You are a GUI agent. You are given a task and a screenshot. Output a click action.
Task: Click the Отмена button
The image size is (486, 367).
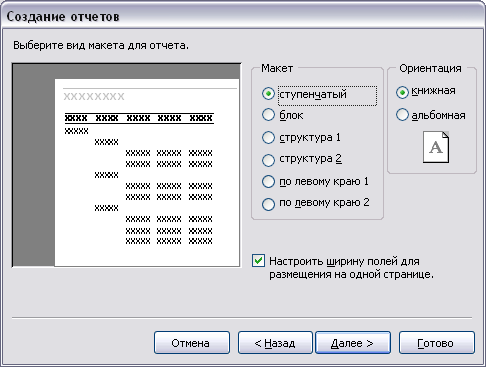pyautogui.click(x=192, y=343)
